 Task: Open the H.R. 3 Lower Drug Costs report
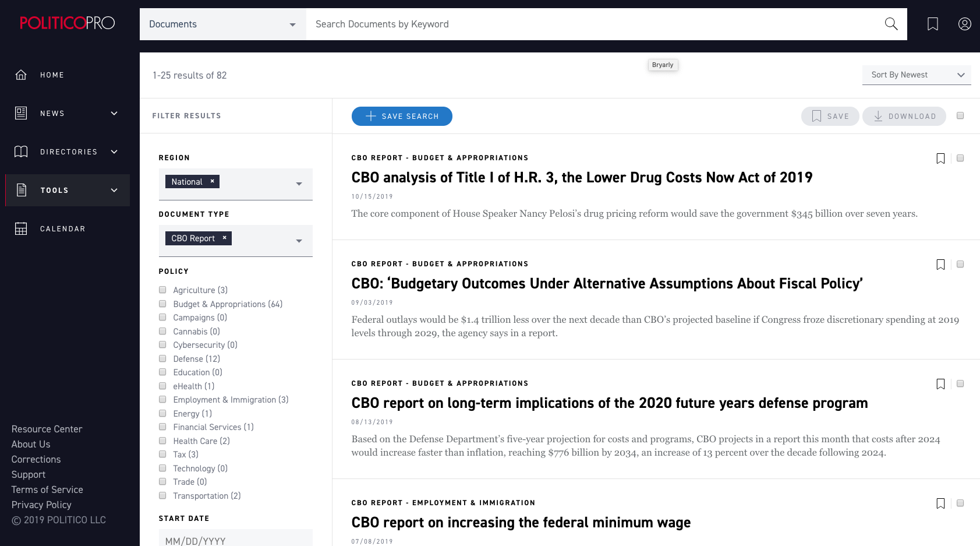582,178
